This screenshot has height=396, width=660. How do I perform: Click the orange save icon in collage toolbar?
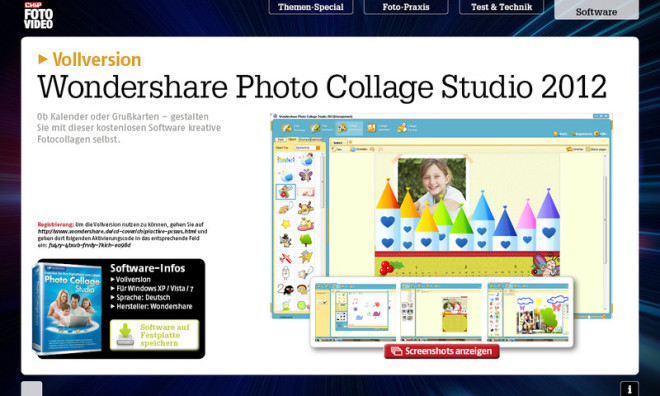click(x=371, y=128)
